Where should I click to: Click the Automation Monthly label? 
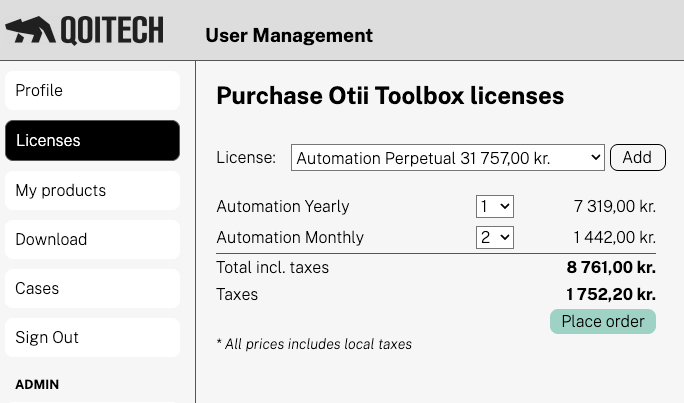290,237
